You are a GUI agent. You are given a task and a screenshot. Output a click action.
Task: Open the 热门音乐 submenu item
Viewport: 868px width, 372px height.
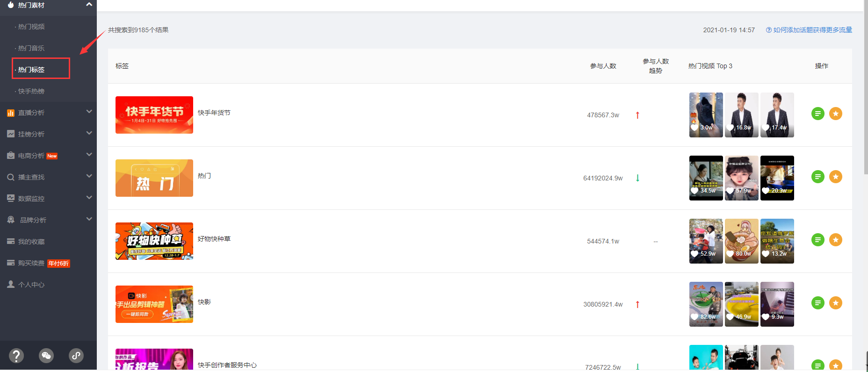click(x=31, y=48)
